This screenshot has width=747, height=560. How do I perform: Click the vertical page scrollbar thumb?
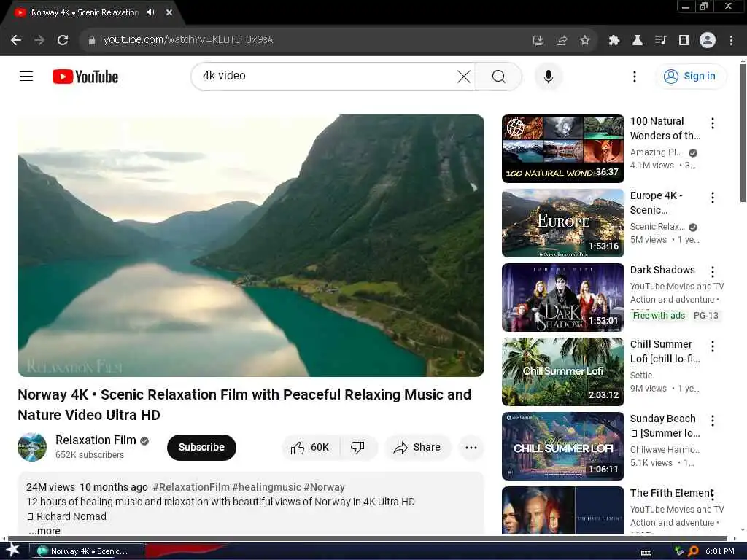pyautogui.click(x=742, y=133)
